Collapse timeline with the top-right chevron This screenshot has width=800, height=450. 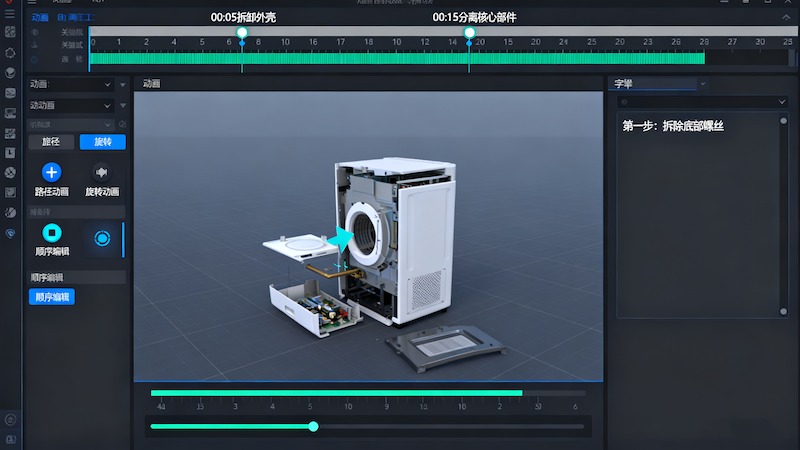click(x=787, y=17)
